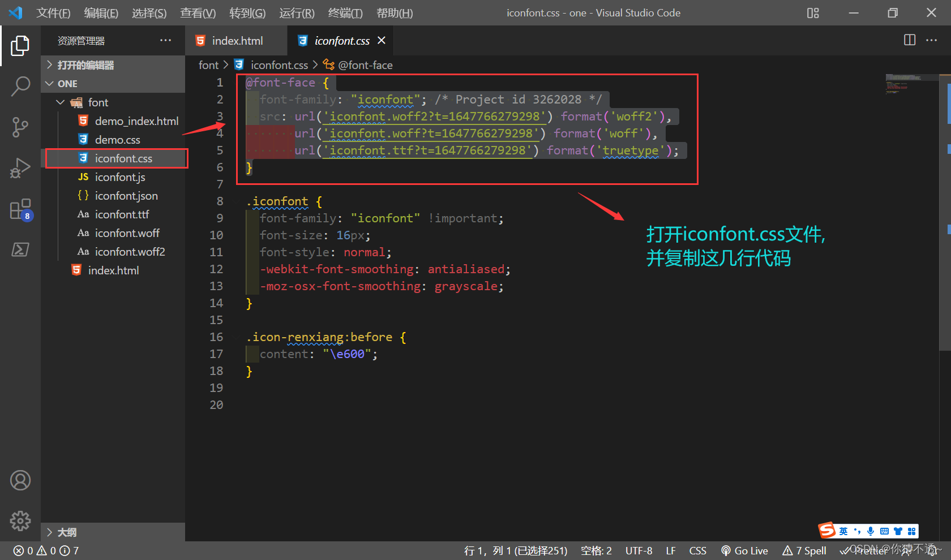Image resolution: width=951 pixels, height=560 pixels.
Task: Open root index.html in the file tree
Action: point(113,270)
